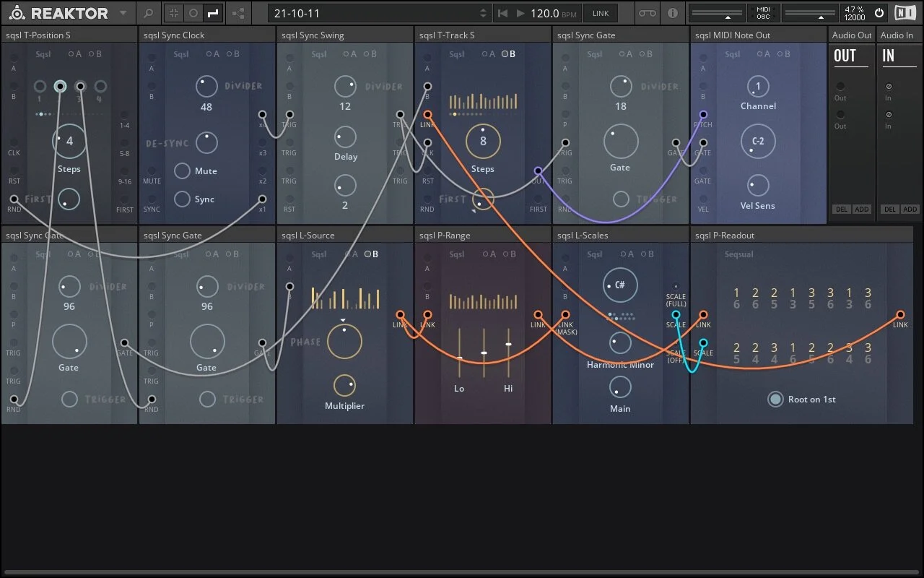The width and height of the screenshot is (924, 578).
Task: Open the output level meter dropdown arrow
Action: coord(728,18)
